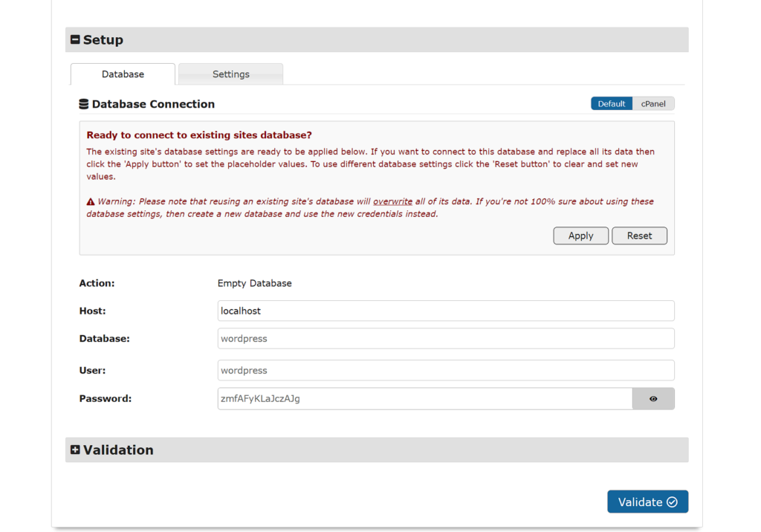This screenshot has width=761, height=532.
Task: Click the database stack icon
Action: click(x=84, y=104)
